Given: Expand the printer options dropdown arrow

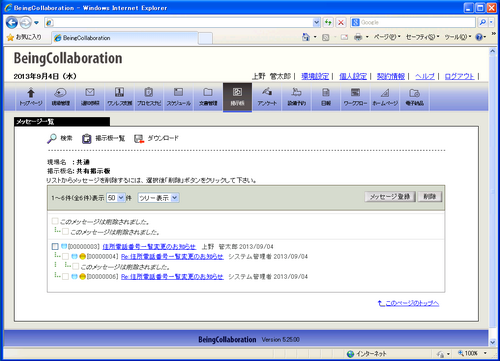Looking at the screenshot, I should 367,37.
